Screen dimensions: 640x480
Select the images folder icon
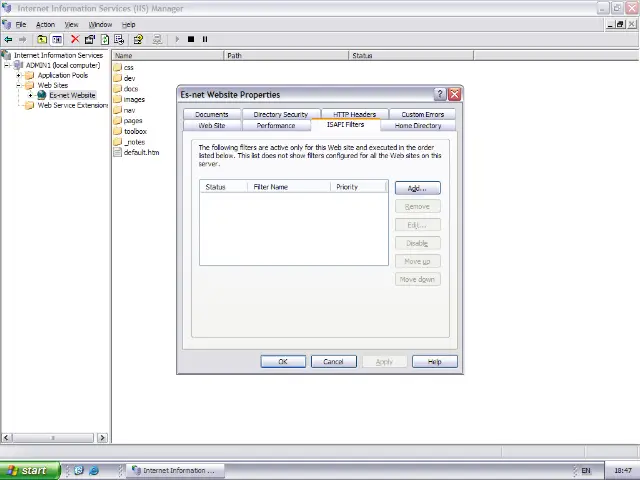coord(118,99)
